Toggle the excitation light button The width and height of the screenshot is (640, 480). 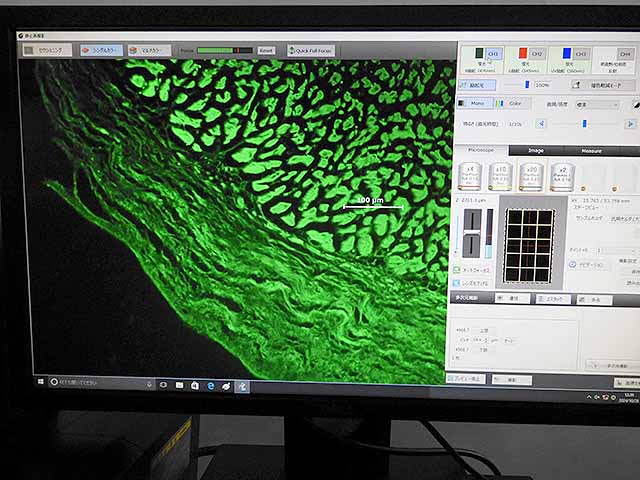(477, 85)
